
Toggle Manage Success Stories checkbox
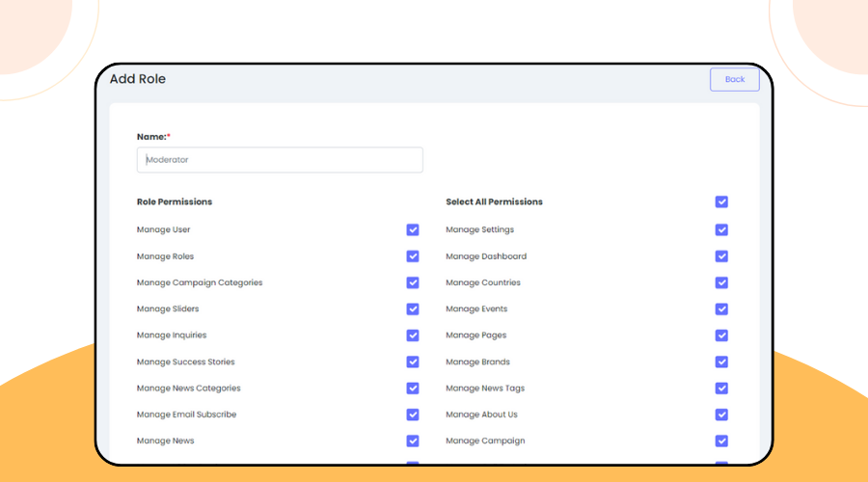coord(413,362)
